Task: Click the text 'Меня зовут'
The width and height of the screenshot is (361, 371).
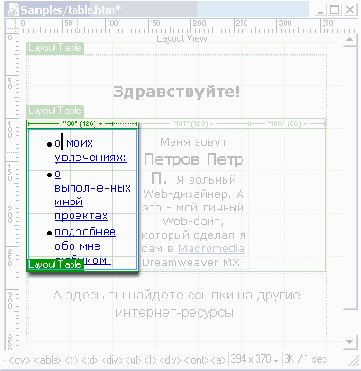Action: [x=193, y=142]
